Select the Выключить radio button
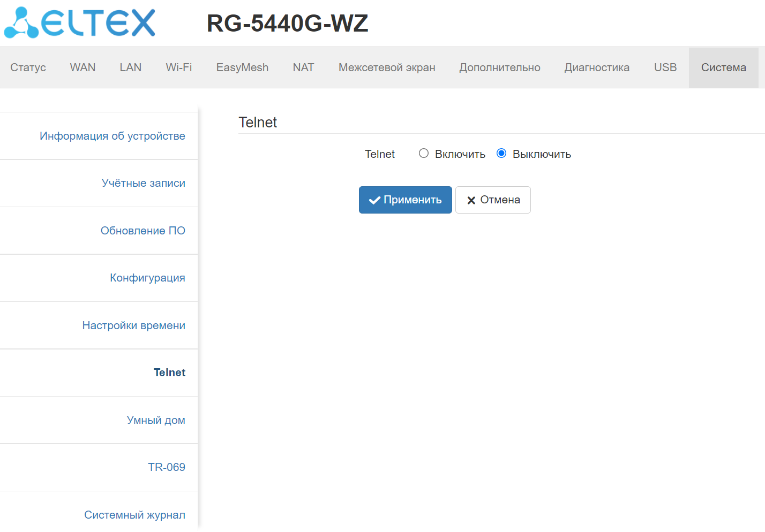Image resolution: width=765 pixels, height=532 pixels. pos(501,154)
